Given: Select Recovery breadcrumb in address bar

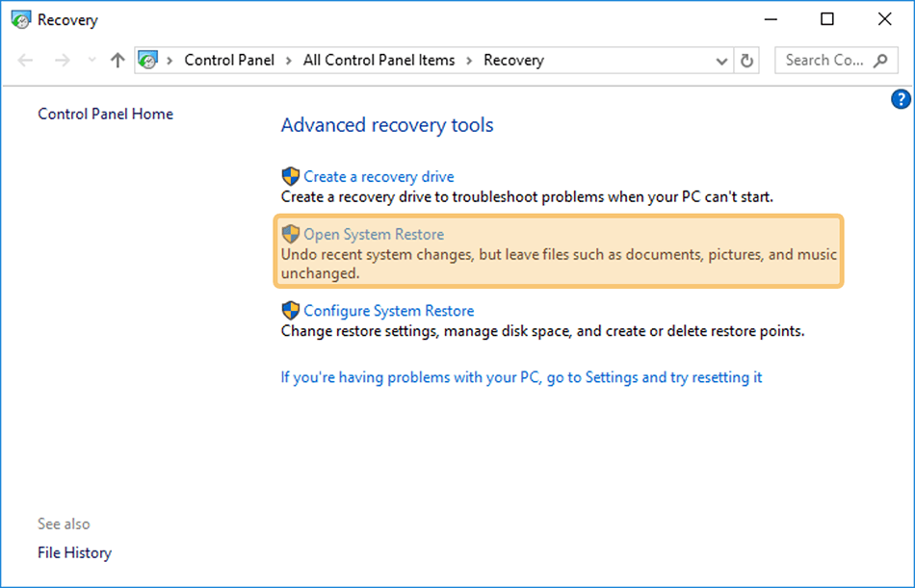Looking at the screenshot, I should pos(513,61).
